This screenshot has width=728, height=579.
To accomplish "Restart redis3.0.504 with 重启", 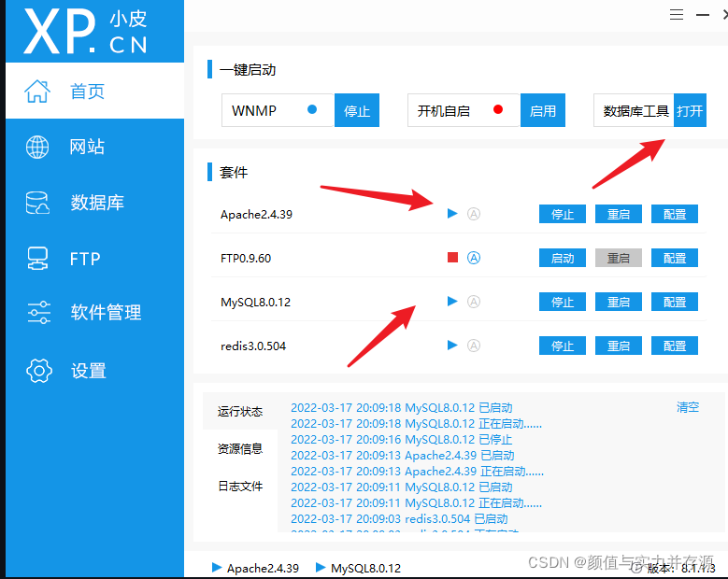I will click(x=619, y=346).
